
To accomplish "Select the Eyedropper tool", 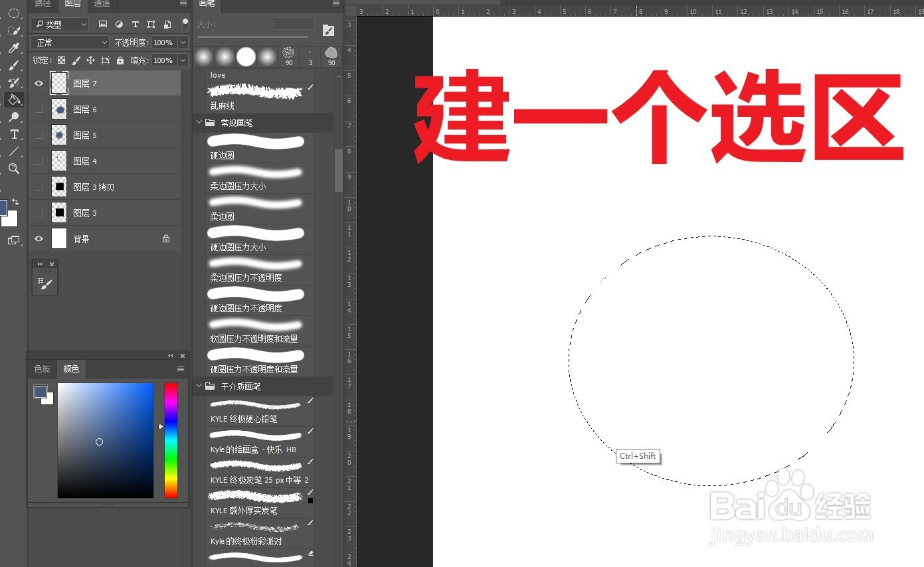I will (x=13, y=48).
